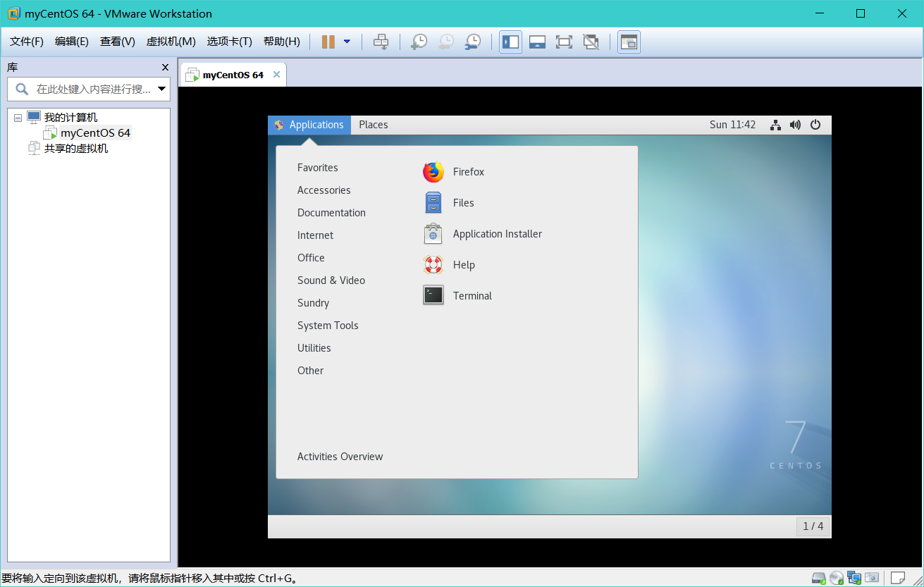Viewport: 924px width, 587px height.
Task: Open the 文件(F) menu
Action: coord(27,42)
